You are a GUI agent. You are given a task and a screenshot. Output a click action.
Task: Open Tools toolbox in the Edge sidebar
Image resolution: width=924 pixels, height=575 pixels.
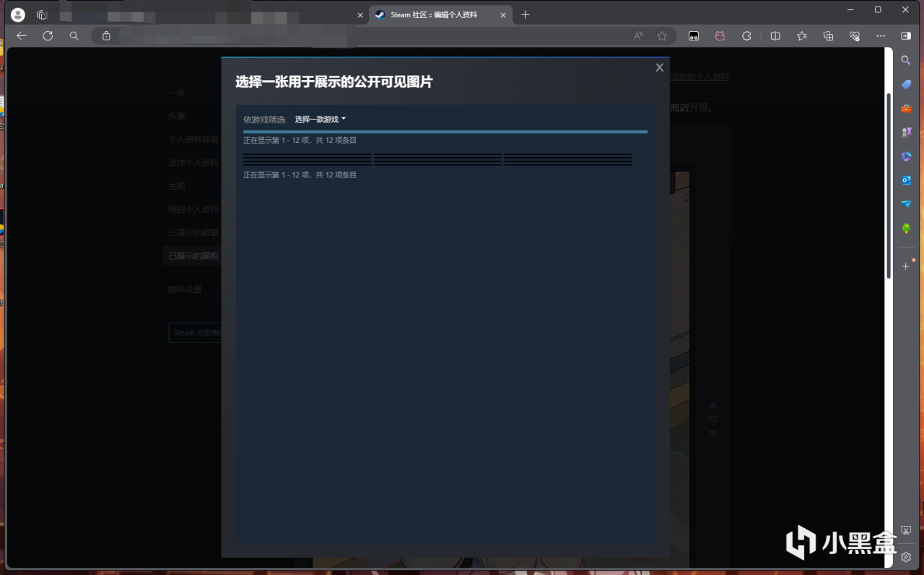pos(906,108)
